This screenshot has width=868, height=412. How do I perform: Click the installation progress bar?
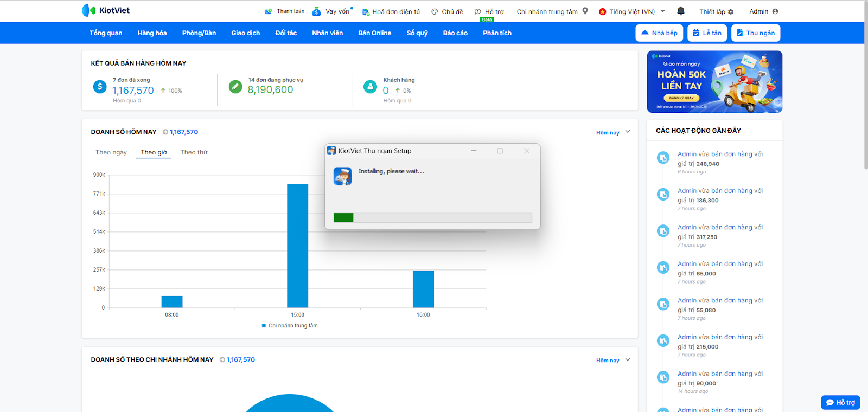pos(432,217)
